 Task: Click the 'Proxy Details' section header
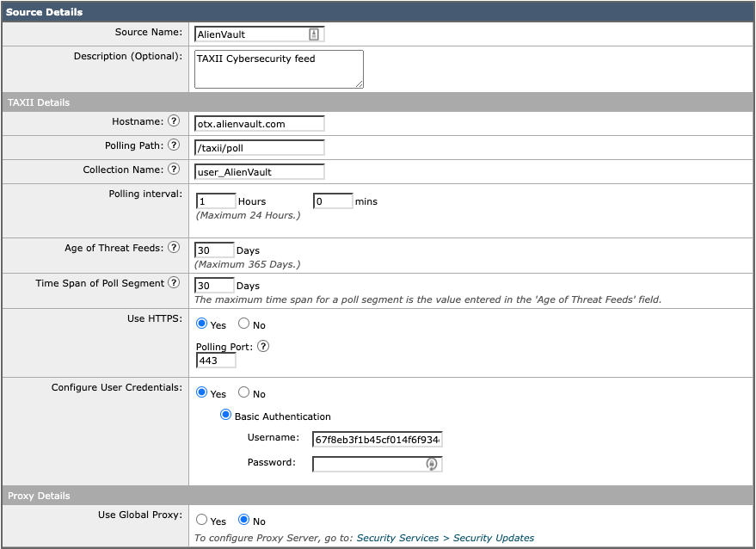pyautogui.click(x=378, y=496)
